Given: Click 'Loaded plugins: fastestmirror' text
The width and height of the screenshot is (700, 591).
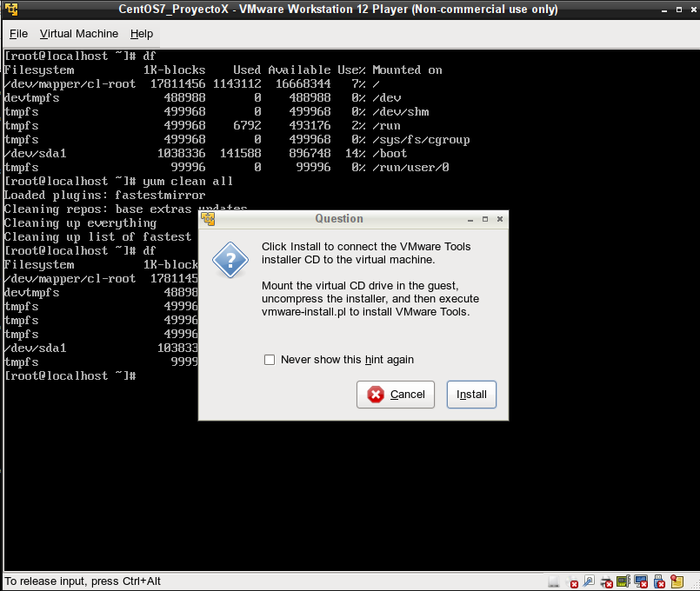Looking at the screenshot, I should click(x=104, y=196).
